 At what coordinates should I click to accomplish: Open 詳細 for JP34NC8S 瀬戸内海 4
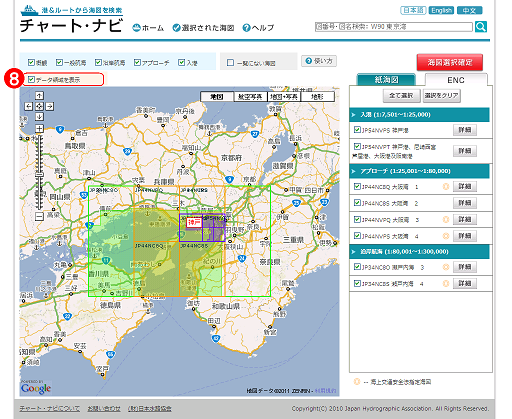pos(465,284)
